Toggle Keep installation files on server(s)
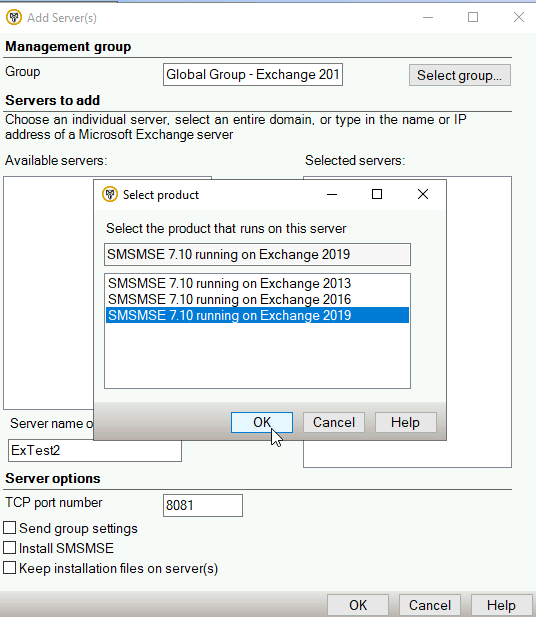Screen dimensions: 536x617 pyautogui.click(x=9, y=568)
